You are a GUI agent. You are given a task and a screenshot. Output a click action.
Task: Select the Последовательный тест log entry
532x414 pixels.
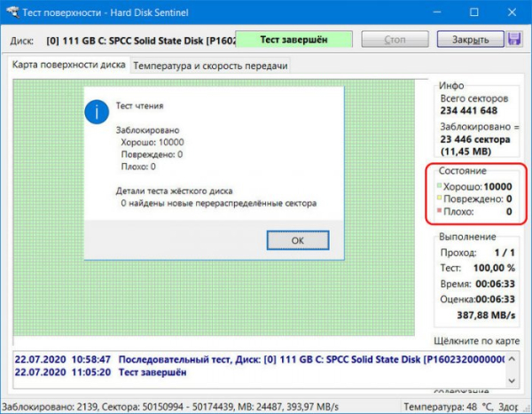[222, 360]
